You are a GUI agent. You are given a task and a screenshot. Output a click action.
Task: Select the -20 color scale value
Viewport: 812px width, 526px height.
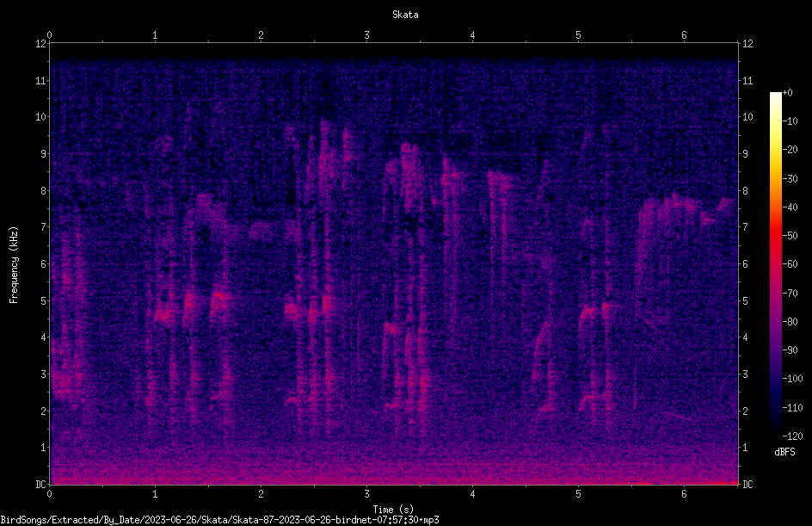790,150
